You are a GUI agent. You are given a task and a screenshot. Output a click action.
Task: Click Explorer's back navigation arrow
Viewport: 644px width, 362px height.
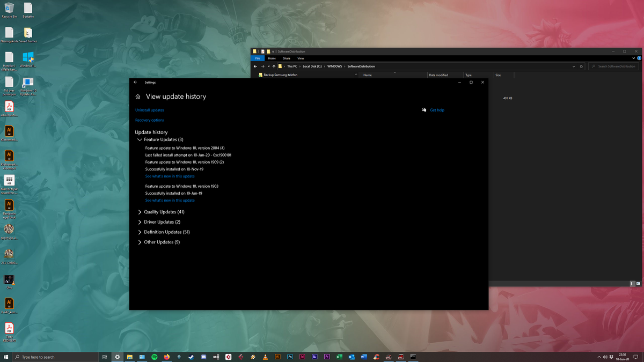point(255,67)
